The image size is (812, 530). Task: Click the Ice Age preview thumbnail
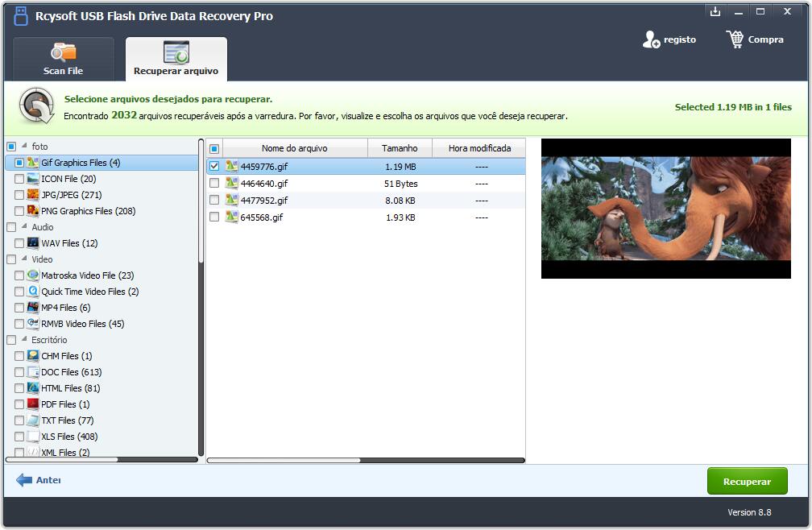[x=666, y=209]
